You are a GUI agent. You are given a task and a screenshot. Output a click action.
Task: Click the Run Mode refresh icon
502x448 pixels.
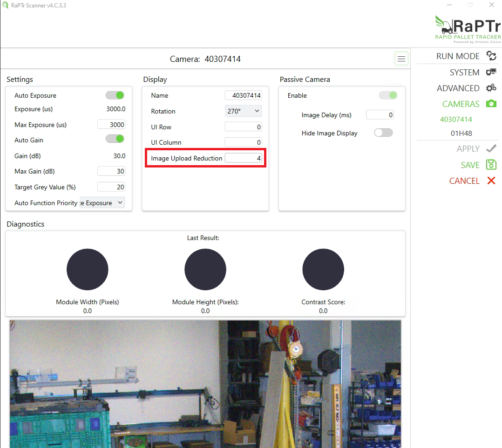click(491, 56)
